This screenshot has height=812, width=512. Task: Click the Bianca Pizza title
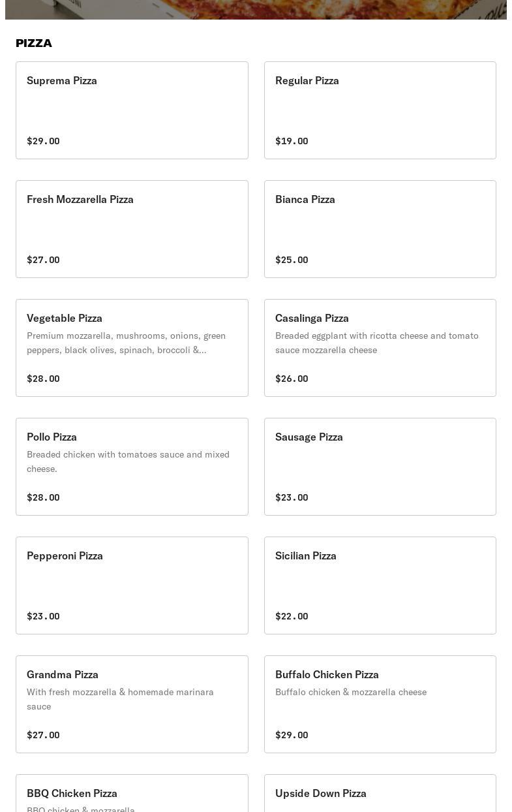coord(305,200)
